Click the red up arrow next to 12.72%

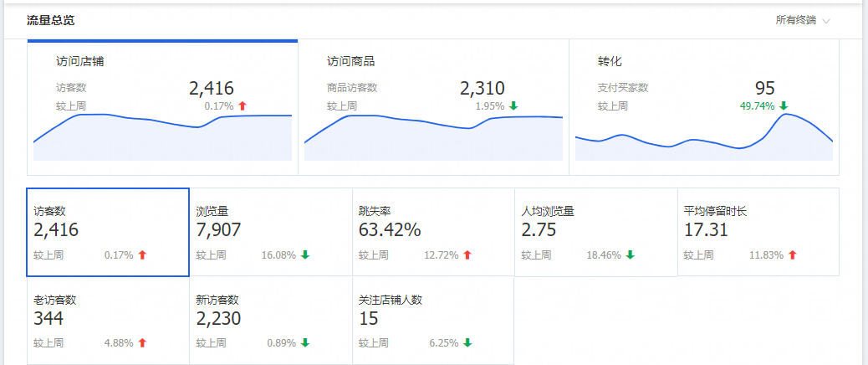pos(467,255)
